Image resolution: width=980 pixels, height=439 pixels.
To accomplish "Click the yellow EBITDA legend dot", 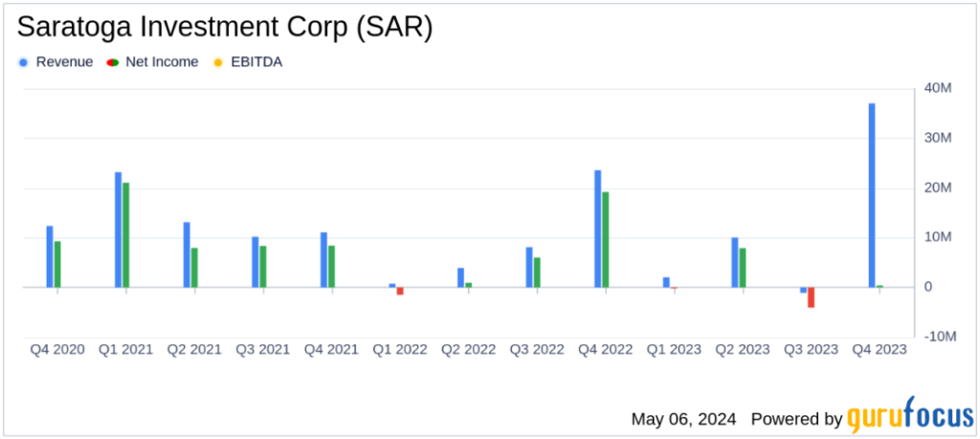I will click(218, 62).
